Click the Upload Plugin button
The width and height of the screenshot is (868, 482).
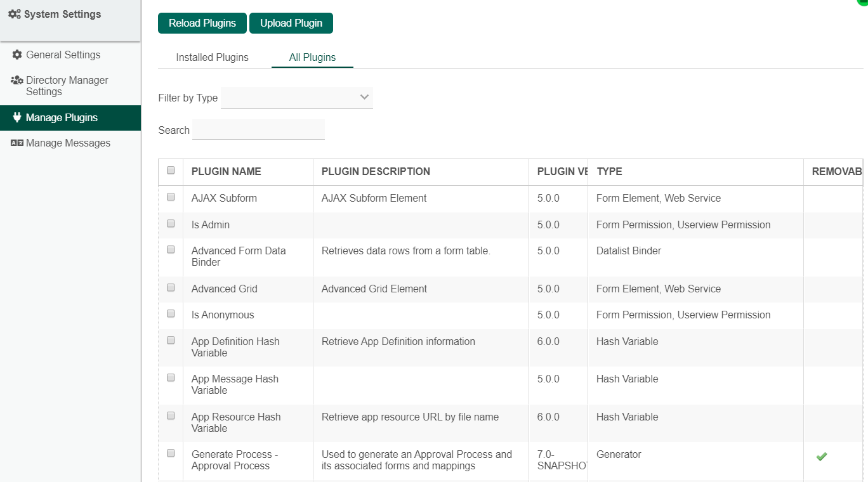[x=291, y=23]
